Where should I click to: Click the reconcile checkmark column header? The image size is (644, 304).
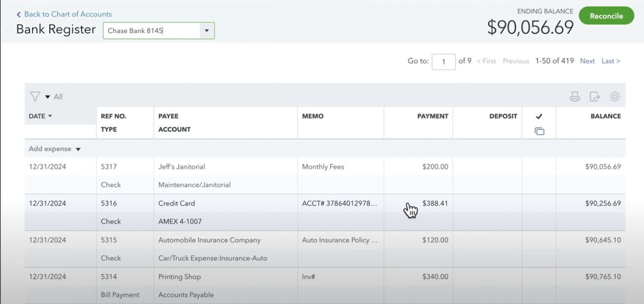click(539, 116)
